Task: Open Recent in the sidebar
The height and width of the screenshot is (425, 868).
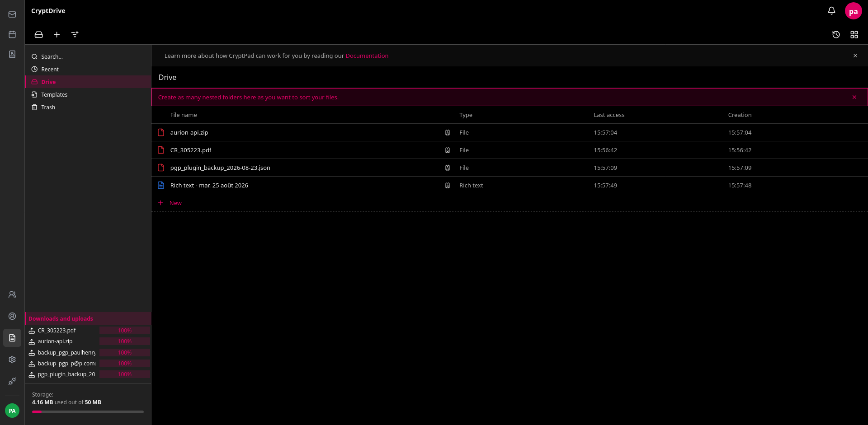Action: pyautogui.click(x=88, y=69)
